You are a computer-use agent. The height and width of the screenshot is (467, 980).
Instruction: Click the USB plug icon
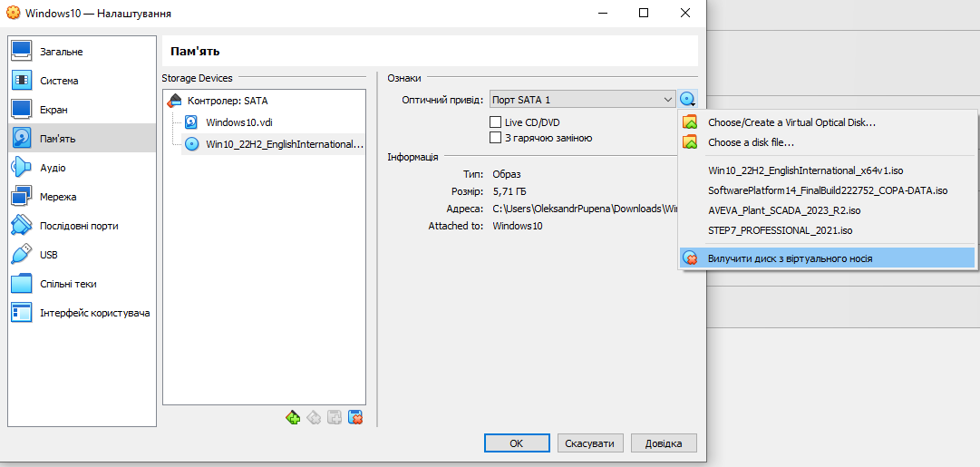(x=21, y=255)
